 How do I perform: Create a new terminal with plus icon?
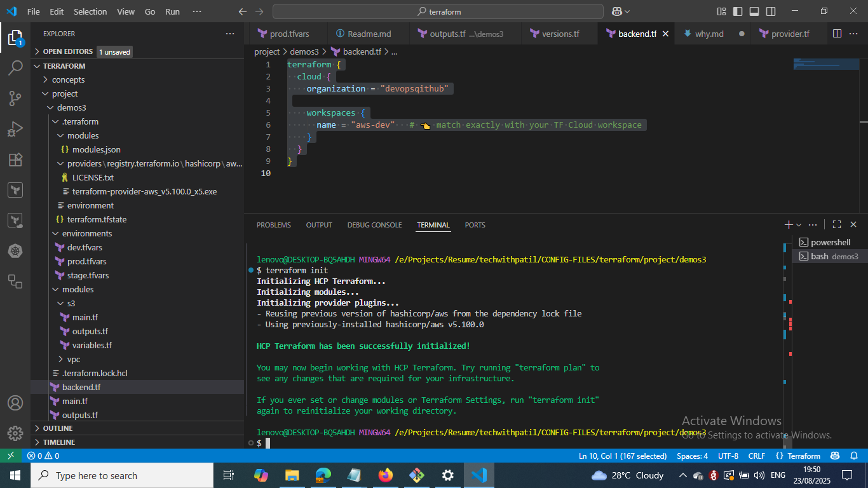tap(788, 224)
